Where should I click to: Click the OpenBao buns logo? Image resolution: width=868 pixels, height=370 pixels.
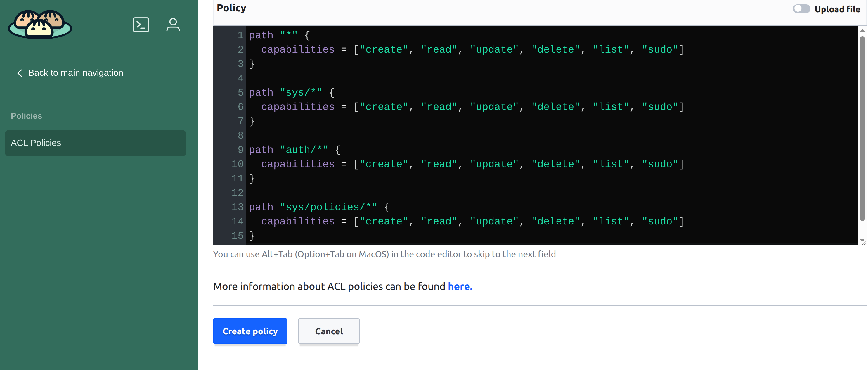pyautogui.click(x=40, y=24)
